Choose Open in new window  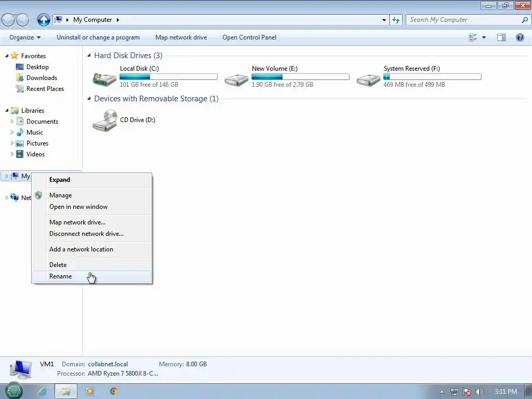point(91,207)
